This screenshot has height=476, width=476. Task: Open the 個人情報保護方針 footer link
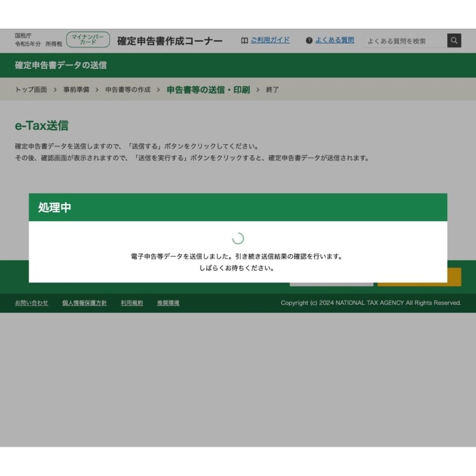[x=85, y=303]
